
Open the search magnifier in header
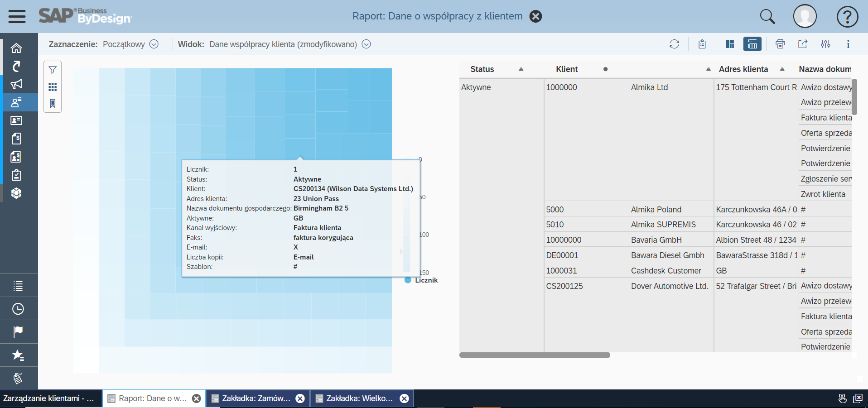[x=767, y=16]
